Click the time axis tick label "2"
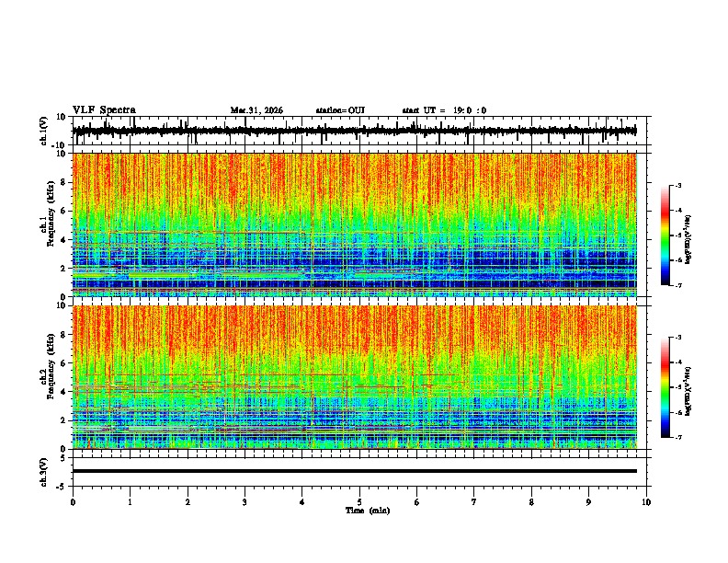Image resolution: width=728 pixels, height=563 pixels. pos(188,502)
